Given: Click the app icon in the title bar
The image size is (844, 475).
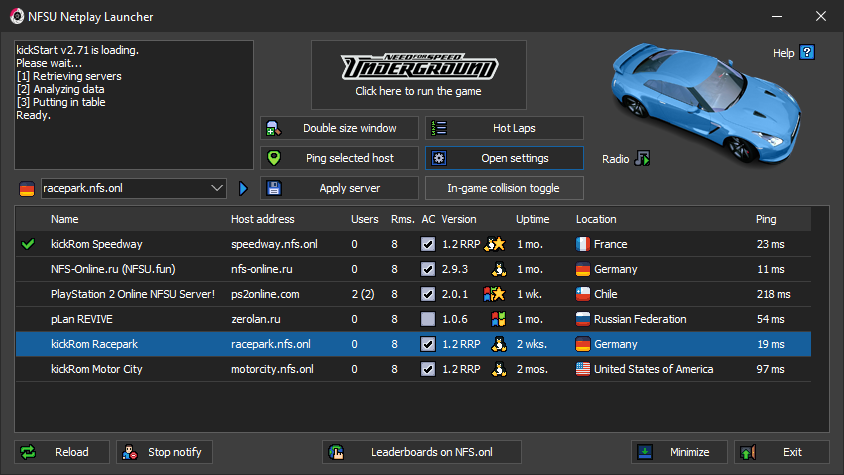Looking at the screenshot, I should (x=17, y=17).
